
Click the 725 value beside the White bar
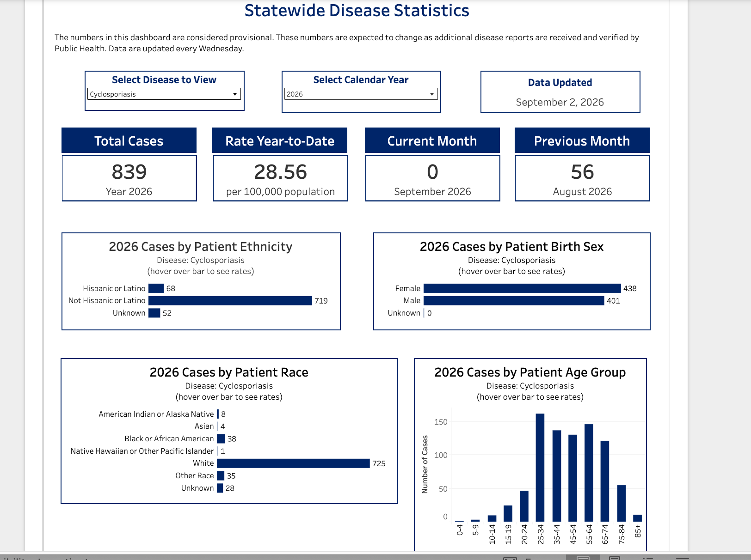point(379,463)
